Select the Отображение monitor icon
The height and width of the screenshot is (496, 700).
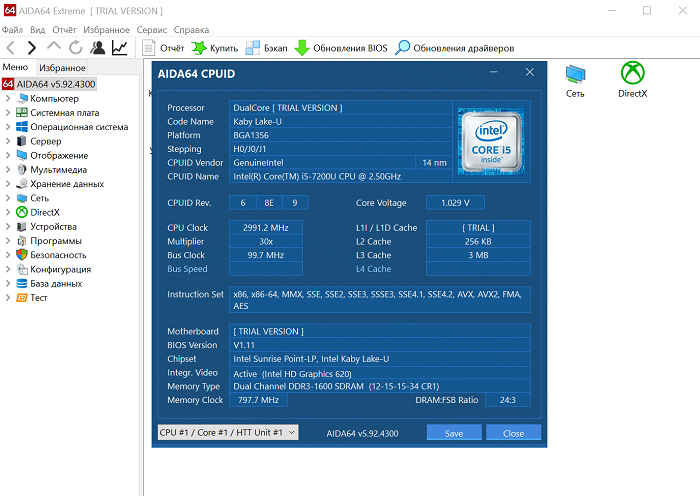click(22, 155)
